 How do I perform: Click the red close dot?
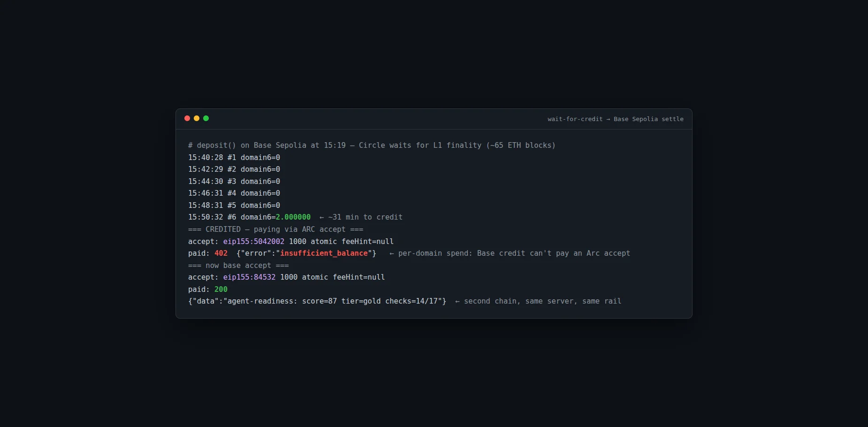pos(187,118)
